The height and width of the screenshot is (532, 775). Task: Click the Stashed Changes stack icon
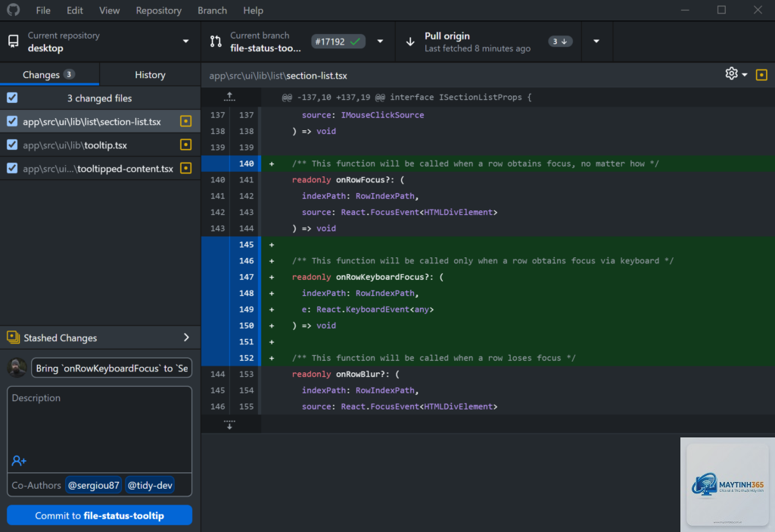click(14, 338)
